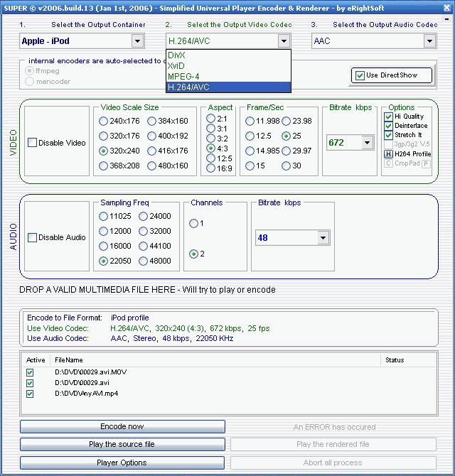Toggle the Hi Quality option
This screenshot has width=455, height=476.
point(388,117)
